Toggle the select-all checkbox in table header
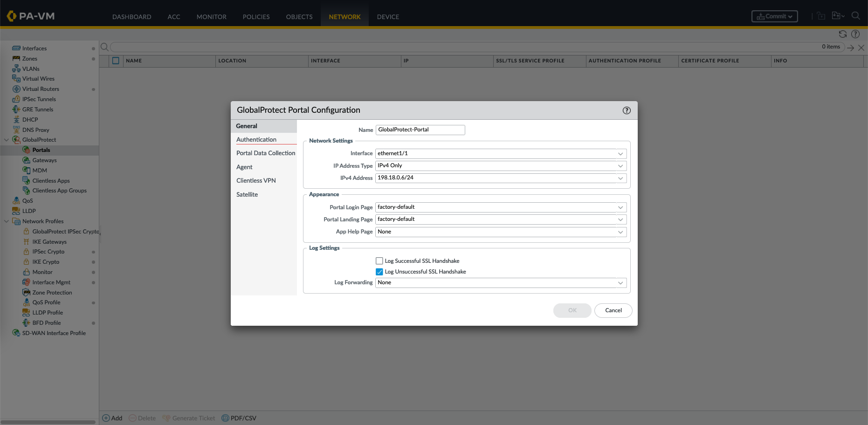The image size is (868, 425). coord(116,61)
